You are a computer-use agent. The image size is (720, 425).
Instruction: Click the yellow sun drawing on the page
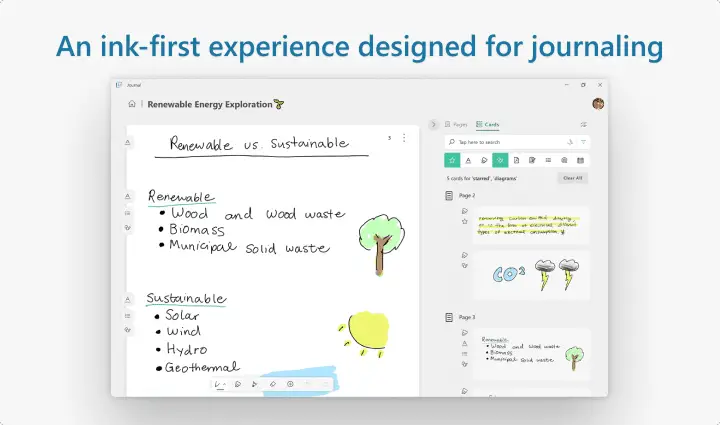364,334
